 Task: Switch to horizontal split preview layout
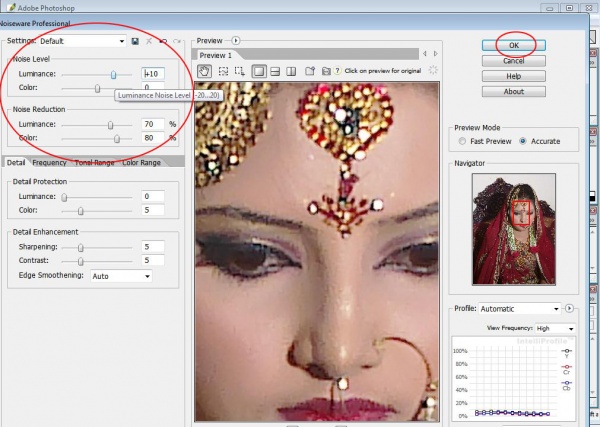coord(274,71)
